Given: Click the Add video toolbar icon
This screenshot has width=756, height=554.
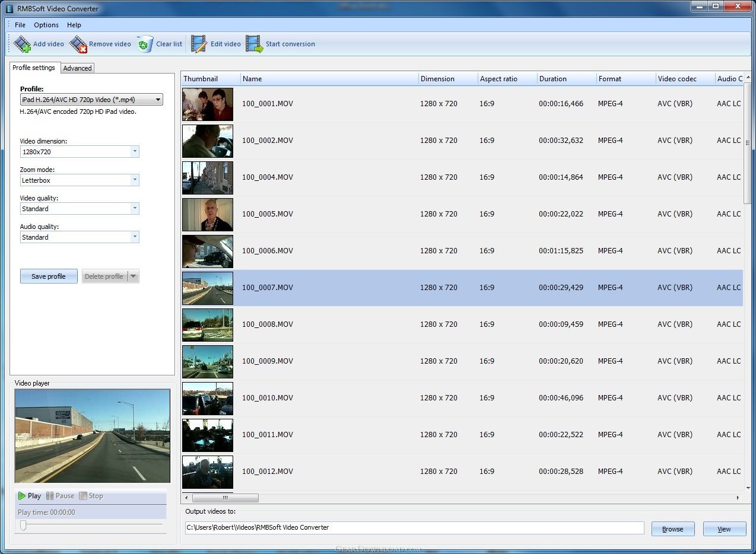Looking at the screenshot, I should [23, 44].
